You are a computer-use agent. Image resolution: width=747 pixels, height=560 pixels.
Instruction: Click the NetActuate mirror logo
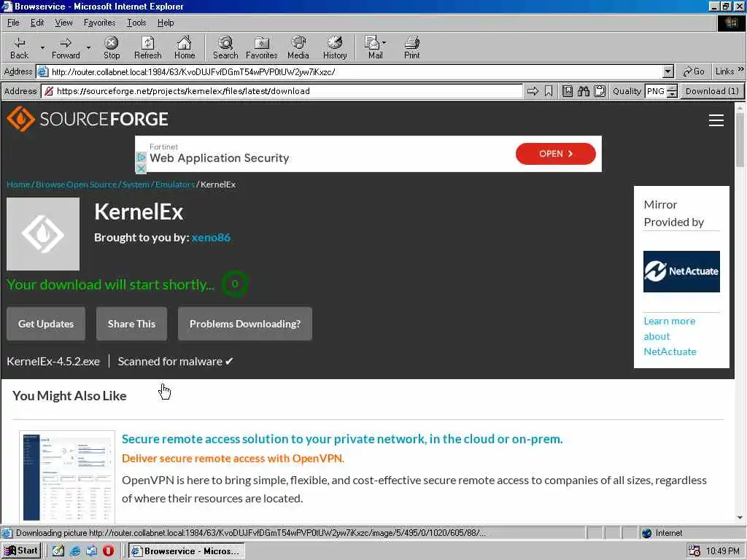(x=681, y=271)
